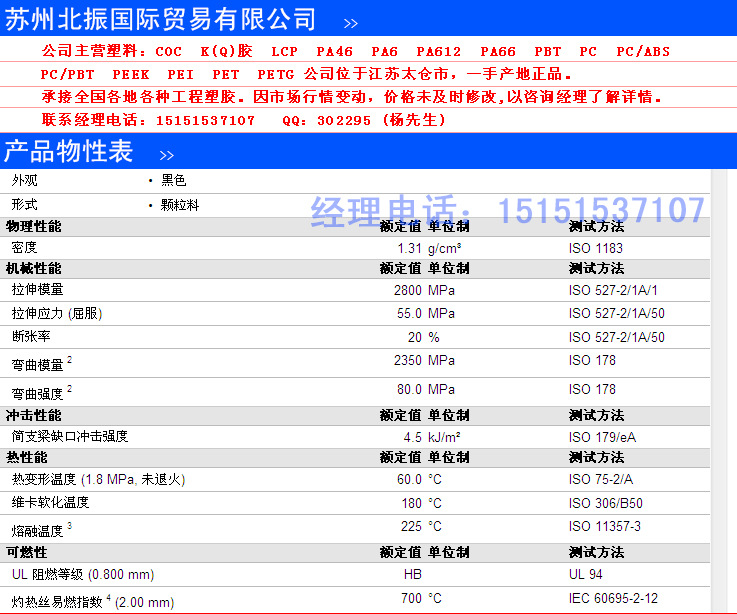Image resolution: width=737 pixels, height=614 pixels.
Task: Select the 冲击性能 section header row
Action: click(34, 416)
